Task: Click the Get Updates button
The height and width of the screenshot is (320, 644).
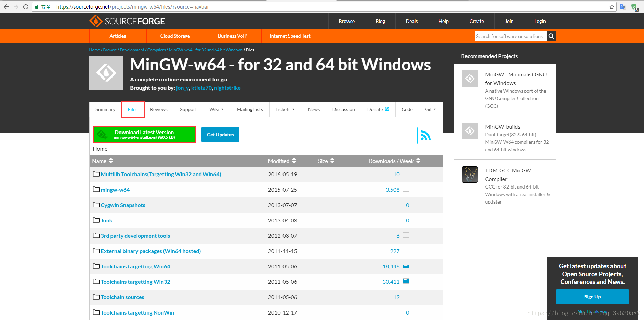Action: [220, 135]
